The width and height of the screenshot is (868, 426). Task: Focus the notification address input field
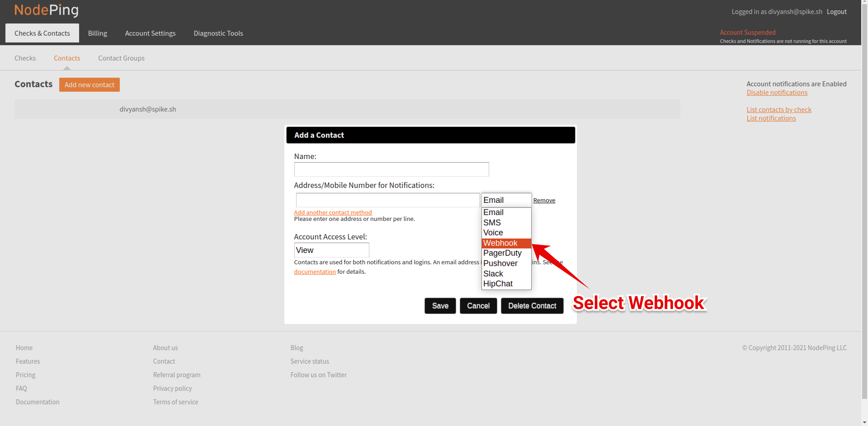pyautogui.click(x=387, y=200)
